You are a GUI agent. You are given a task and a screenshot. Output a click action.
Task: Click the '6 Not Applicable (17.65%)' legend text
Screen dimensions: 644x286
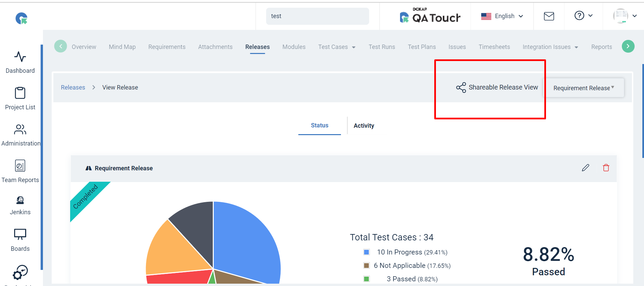tap(412, 266)
